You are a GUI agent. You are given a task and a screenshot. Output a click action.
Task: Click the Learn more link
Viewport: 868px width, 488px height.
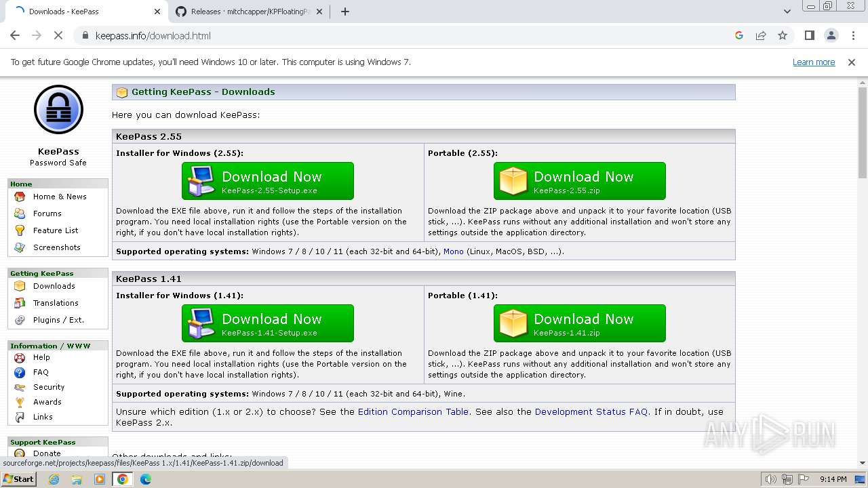pyautogui.click(x=814, y=62)
